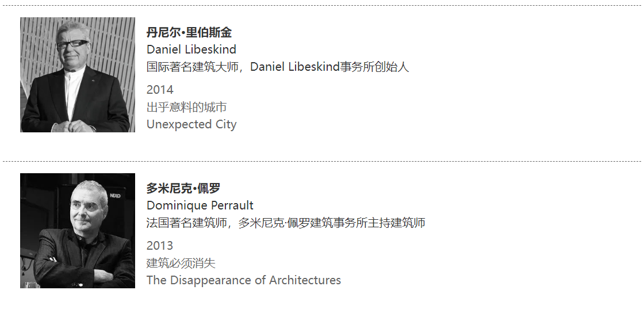Click the year 2014
The width and height of the screenshot is (644, 309).
(160, 90)
